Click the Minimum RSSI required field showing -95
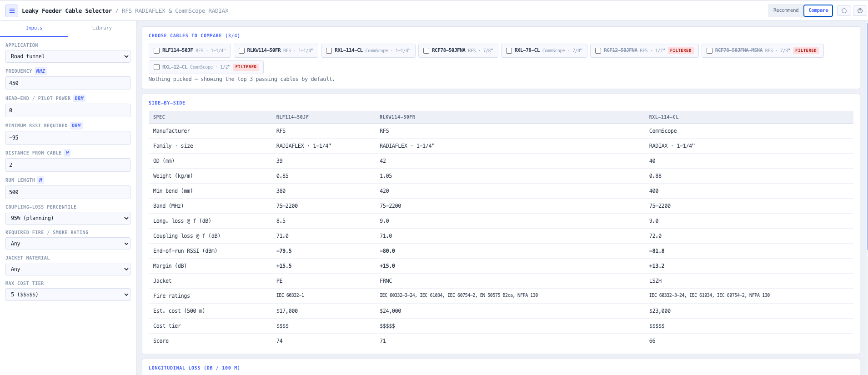 point(68,138)
